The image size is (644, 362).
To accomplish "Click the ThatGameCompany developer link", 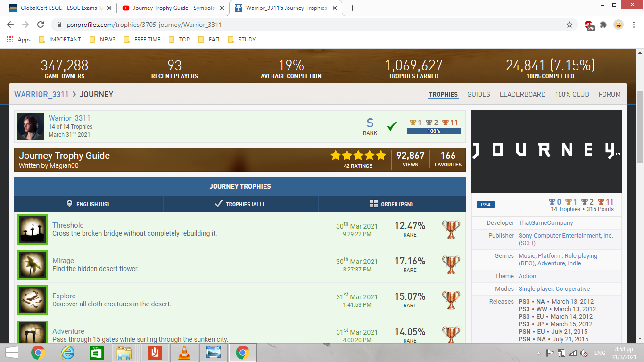I will pos(545,223).
